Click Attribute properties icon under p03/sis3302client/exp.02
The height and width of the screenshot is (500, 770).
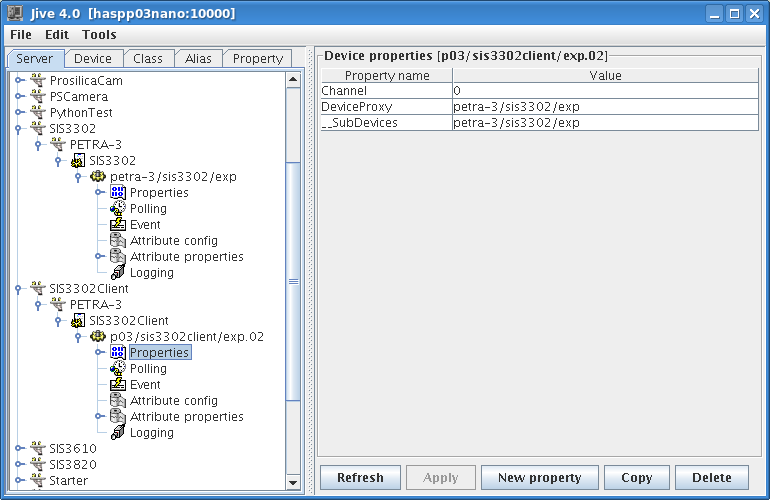(x=118, y=417)
